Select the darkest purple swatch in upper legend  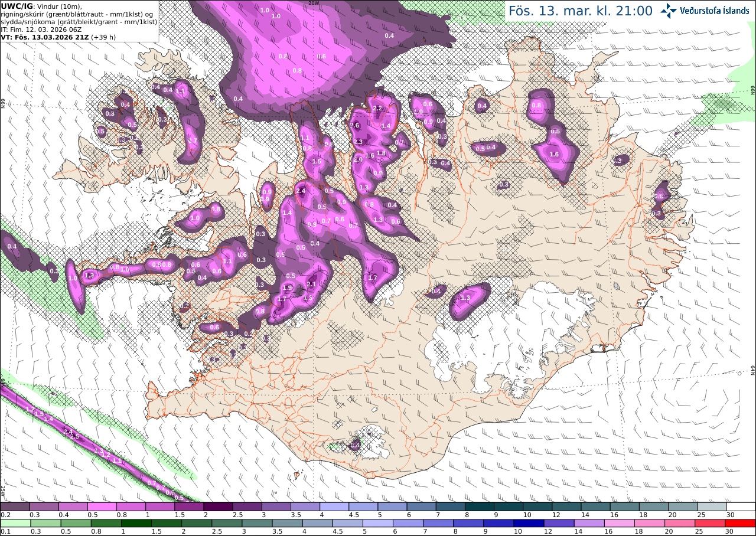coord(218,506)
